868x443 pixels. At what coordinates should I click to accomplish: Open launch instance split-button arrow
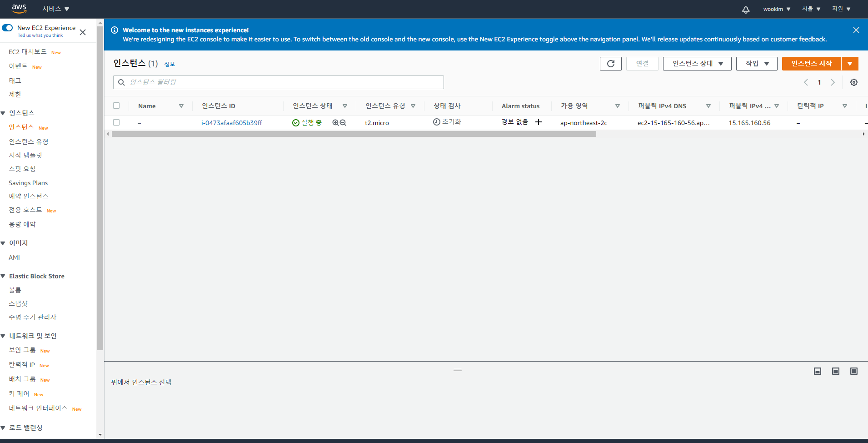point(850,64)
